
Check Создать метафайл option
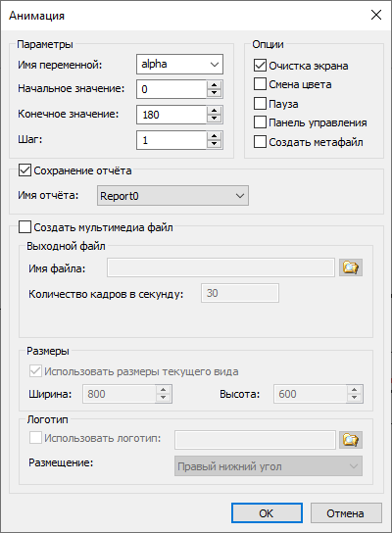pyautogui.click(x=260, y=142)
